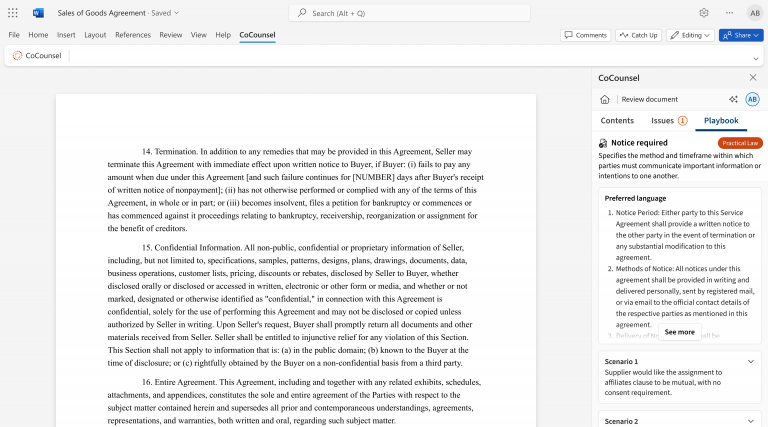Close the CoCounsel side panel
This screenshot has width=768, height=427.
click(753, 77)
